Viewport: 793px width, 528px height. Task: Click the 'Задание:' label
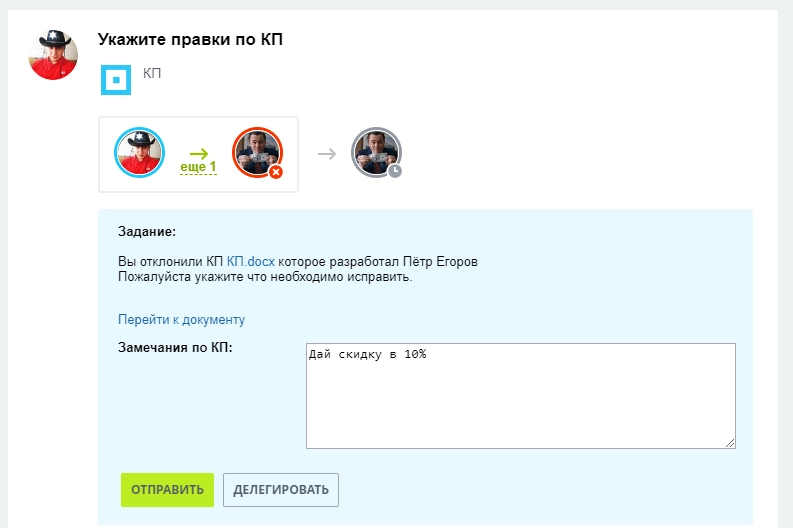(x=147, y=232)
